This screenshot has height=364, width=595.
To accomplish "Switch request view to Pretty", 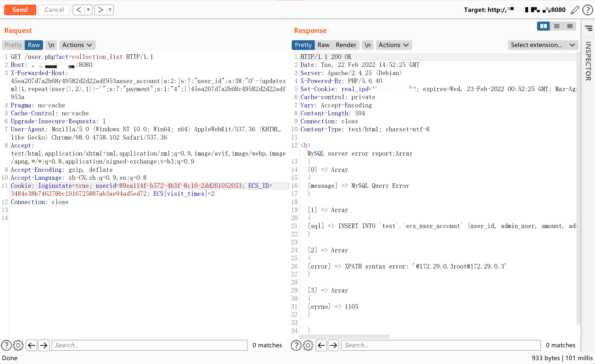I will tap(13, 45).
